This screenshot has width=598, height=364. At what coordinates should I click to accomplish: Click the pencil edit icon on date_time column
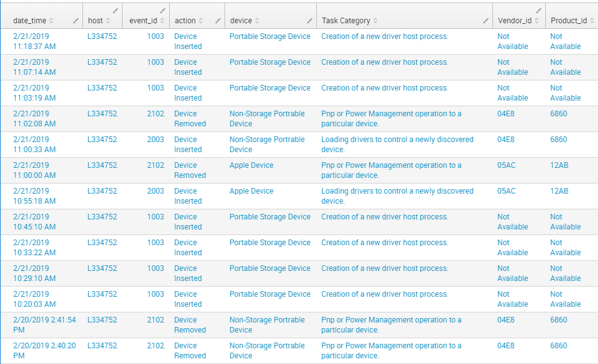[x=76, y=21]
